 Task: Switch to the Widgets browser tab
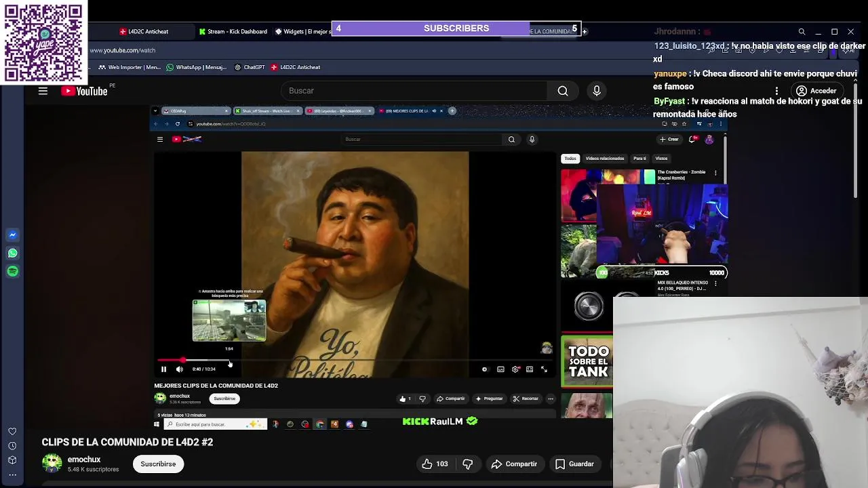click(303, 31)
